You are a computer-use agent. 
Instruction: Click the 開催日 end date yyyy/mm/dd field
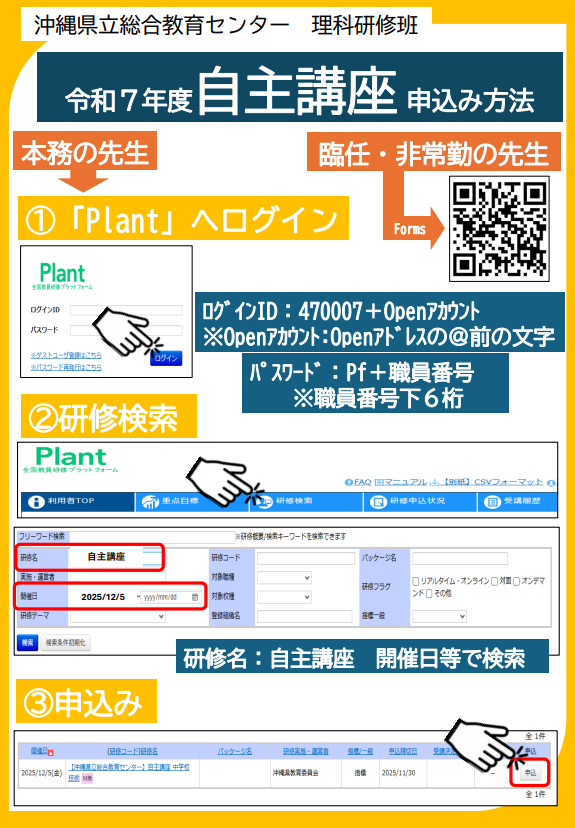[x=171, y=597]
